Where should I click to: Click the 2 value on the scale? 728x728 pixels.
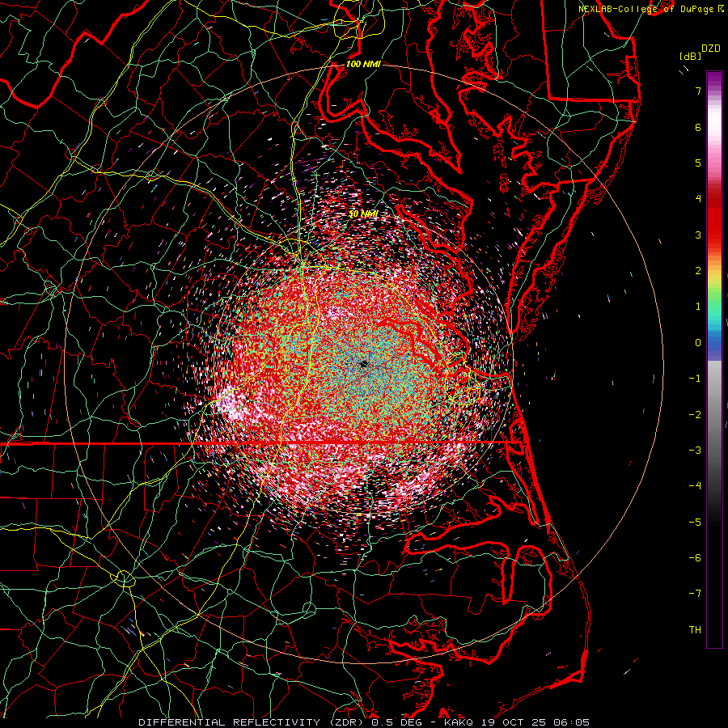(x=698, y=271)
